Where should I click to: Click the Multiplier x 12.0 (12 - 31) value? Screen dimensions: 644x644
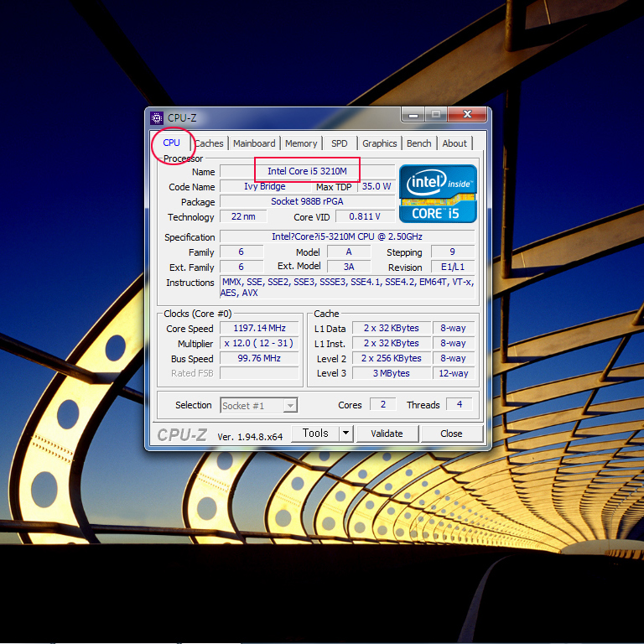tap(259, 343)
